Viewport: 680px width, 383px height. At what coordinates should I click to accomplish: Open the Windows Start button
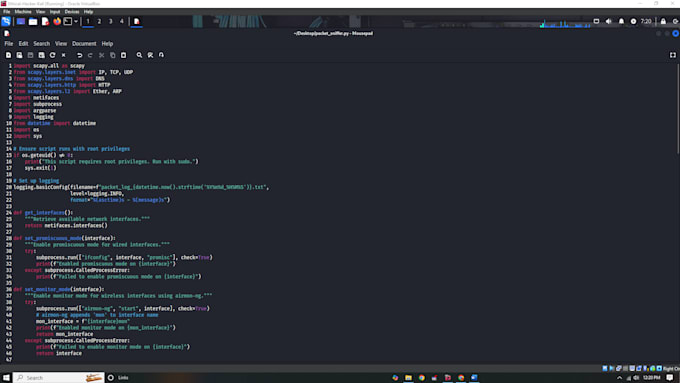pyautogui.click(x=6, y=378)
